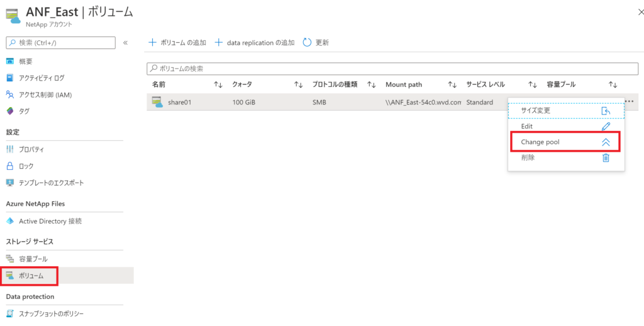The image size is (644, 326).
Task: Click the Change pool double-chevron icon
Action: (606, 142)
